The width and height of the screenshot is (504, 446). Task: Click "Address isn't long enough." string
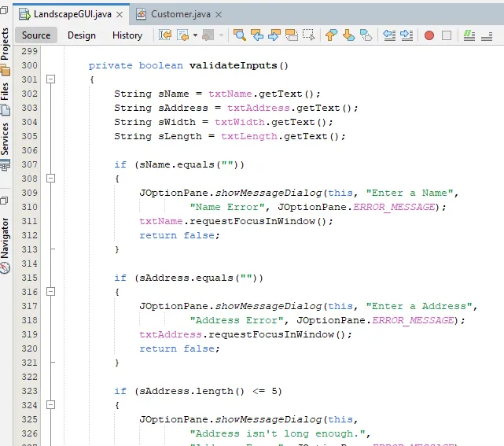[x=278, y=433]
